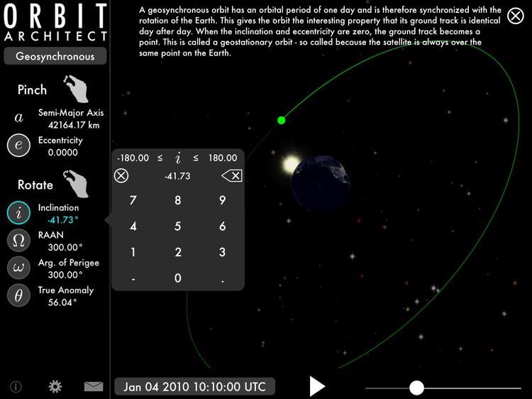Open the date Jan 04 2010 field

pos(195,386)
